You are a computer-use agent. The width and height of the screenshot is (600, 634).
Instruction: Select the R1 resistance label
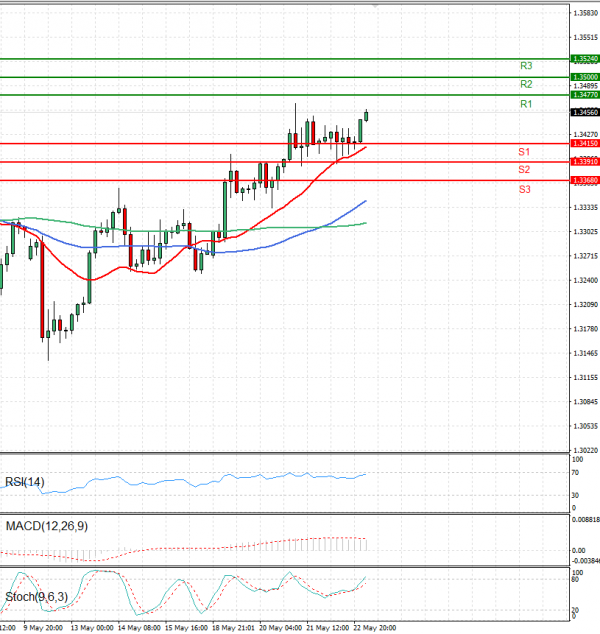525,104
